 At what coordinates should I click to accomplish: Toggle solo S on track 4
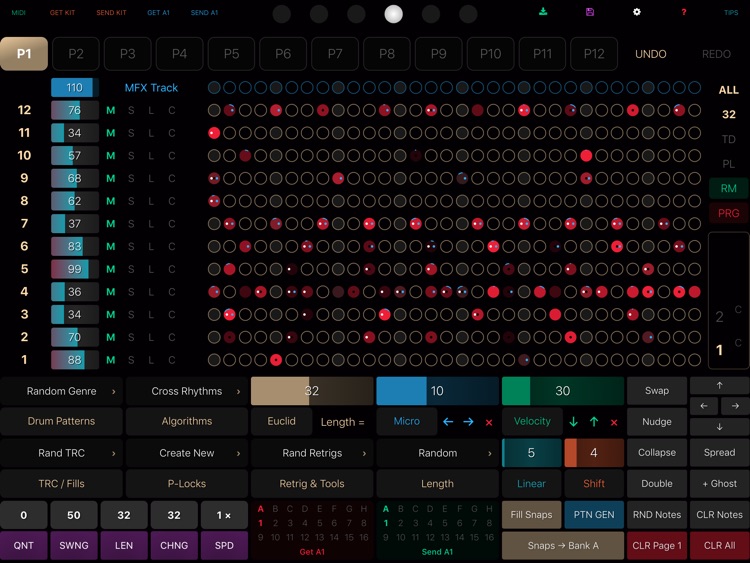click(x=131, y=292)
